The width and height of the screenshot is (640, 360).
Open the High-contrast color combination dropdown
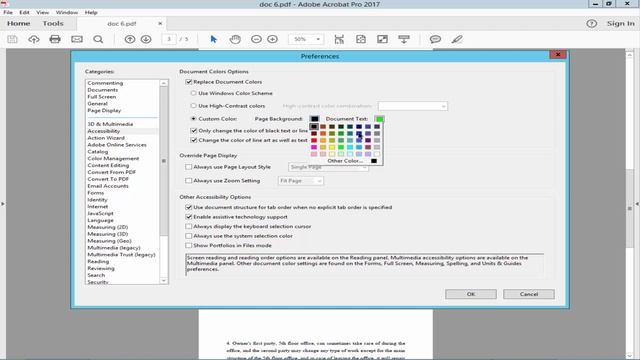click(413, 106)
